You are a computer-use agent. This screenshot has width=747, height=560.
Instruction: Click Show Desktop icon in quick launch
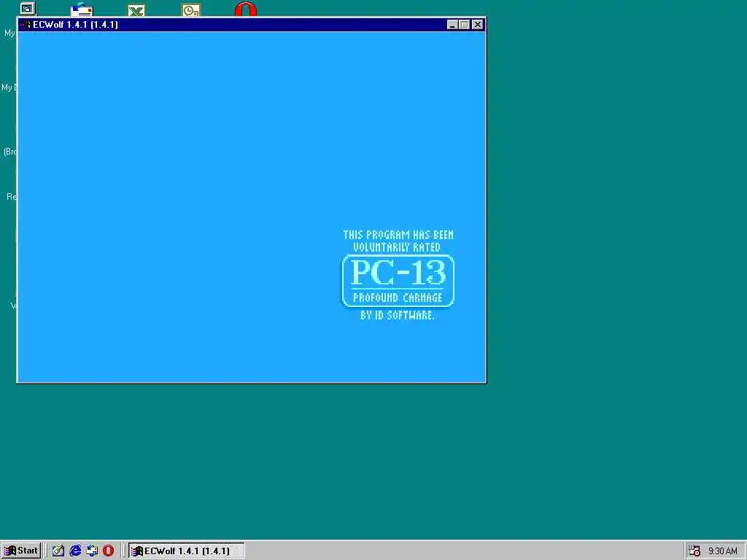click(x=58, y=551)
